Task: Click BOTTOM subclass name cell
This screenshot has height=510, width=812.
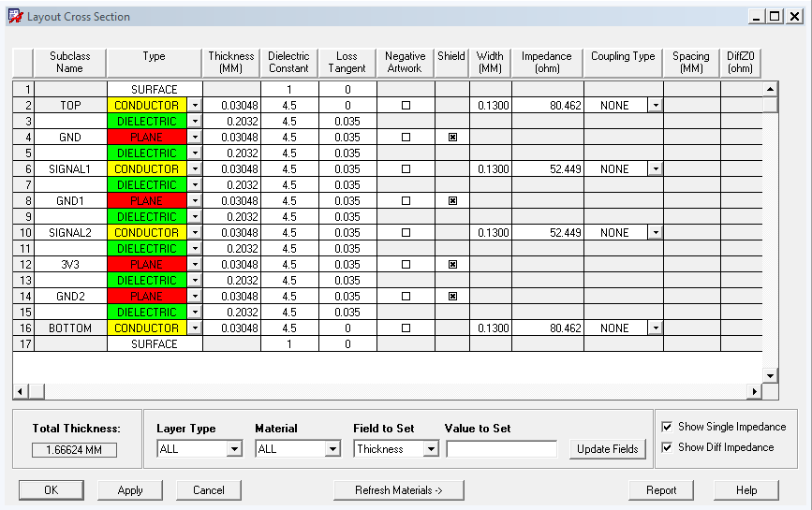Action: pyautogui.click(x=70, y=328)
